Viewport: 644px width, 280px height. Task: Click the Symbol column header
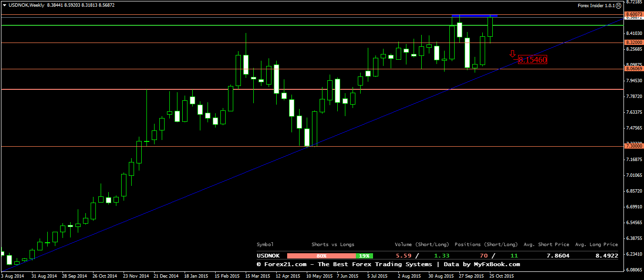[x=266, y=245]
